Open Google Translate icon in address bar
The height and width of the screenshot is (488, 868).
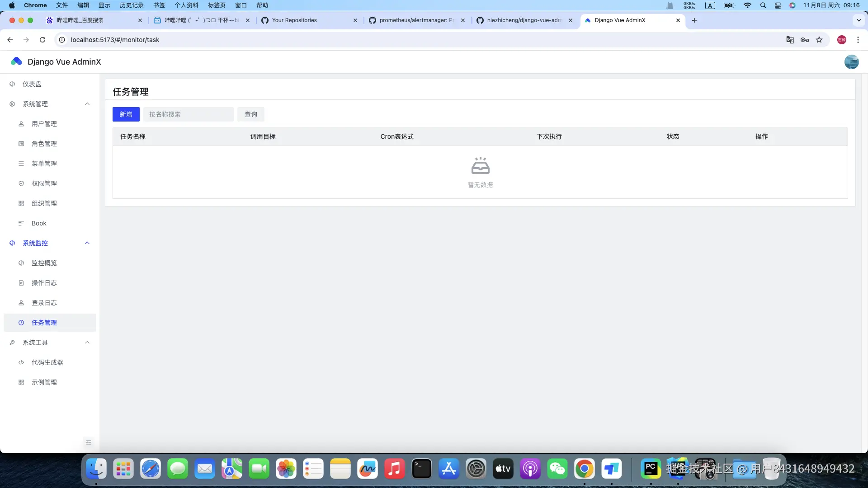pos(790,40)
